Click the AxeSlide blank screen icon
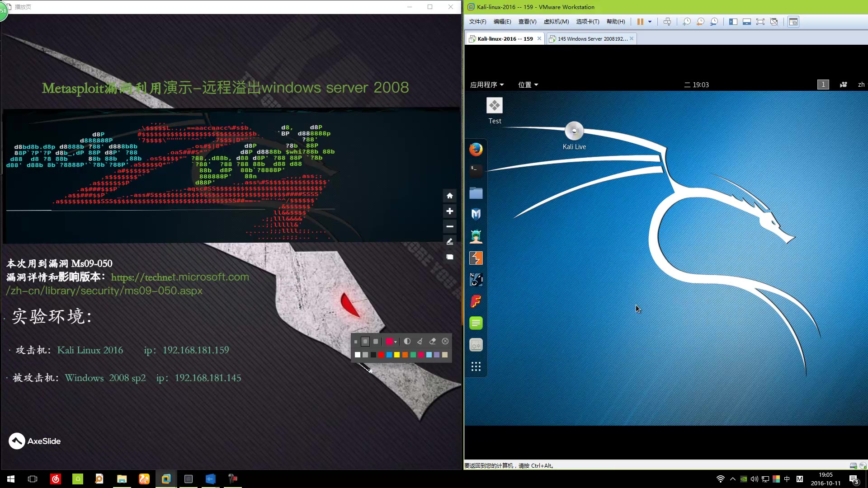 [449, 257]
